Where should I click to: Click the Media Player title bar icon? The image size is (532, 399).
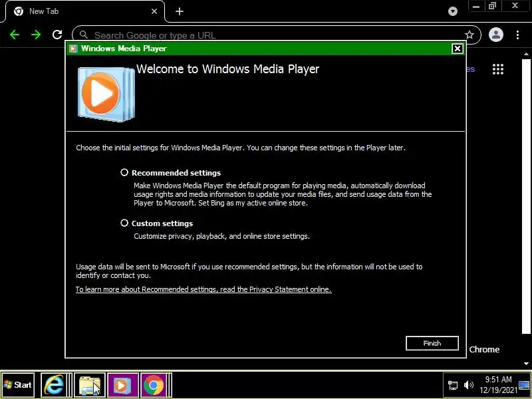click(x=73, y=49)
